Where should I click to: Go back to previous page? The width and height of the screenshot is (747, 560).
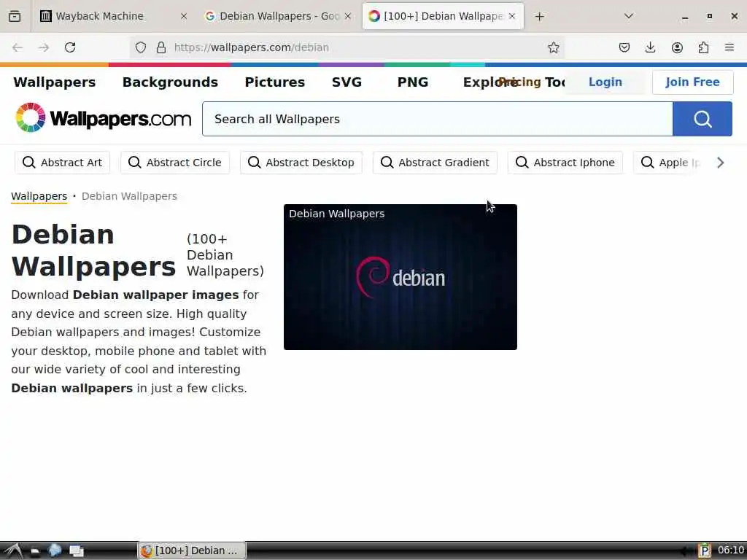18,47
